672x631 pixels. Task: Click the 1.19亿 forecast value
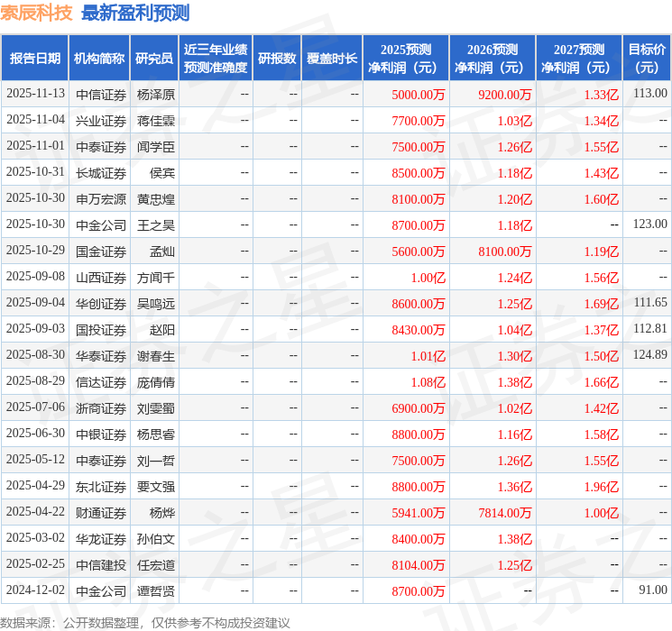pyautogui.click(x=602, y=251)
